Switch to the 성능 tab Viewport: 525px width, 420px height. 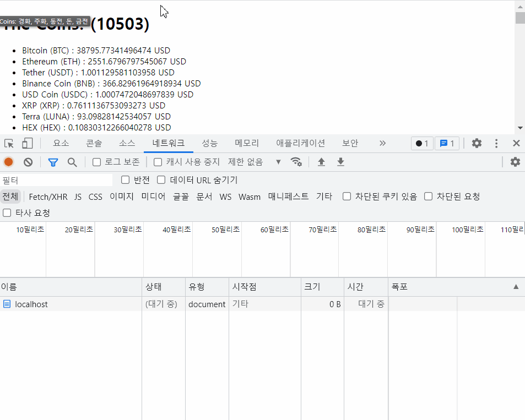click(x=209, y=143)
